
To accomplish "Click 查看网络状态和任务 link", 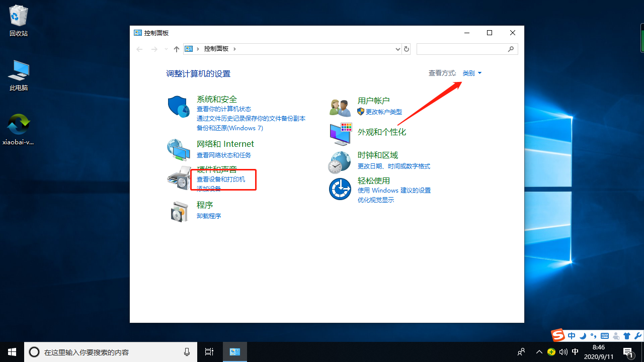I will tap(224, 155).
